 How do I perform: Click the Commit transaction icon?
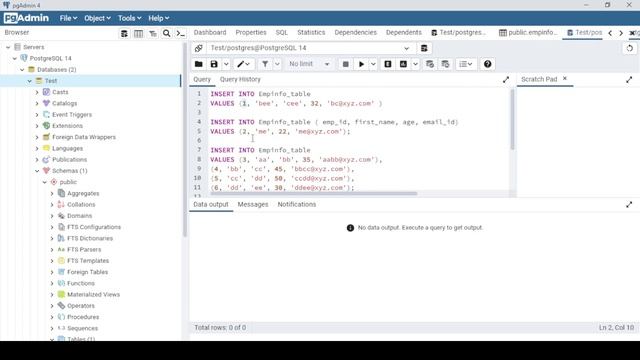point(430,64)
